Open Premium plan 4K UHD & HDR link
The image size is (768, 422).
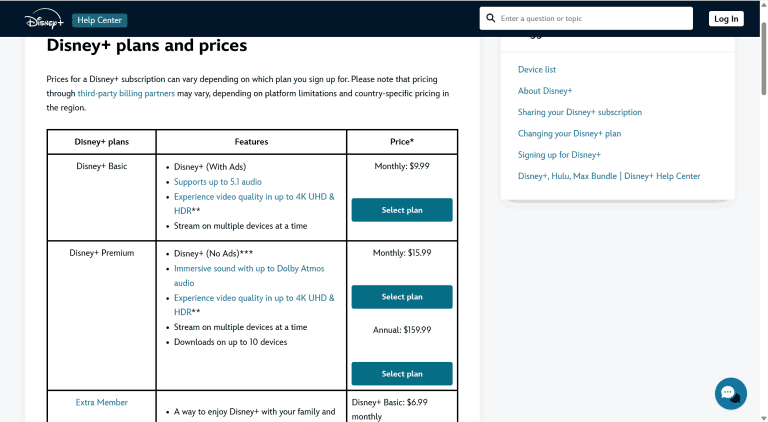tap(253, 298)
